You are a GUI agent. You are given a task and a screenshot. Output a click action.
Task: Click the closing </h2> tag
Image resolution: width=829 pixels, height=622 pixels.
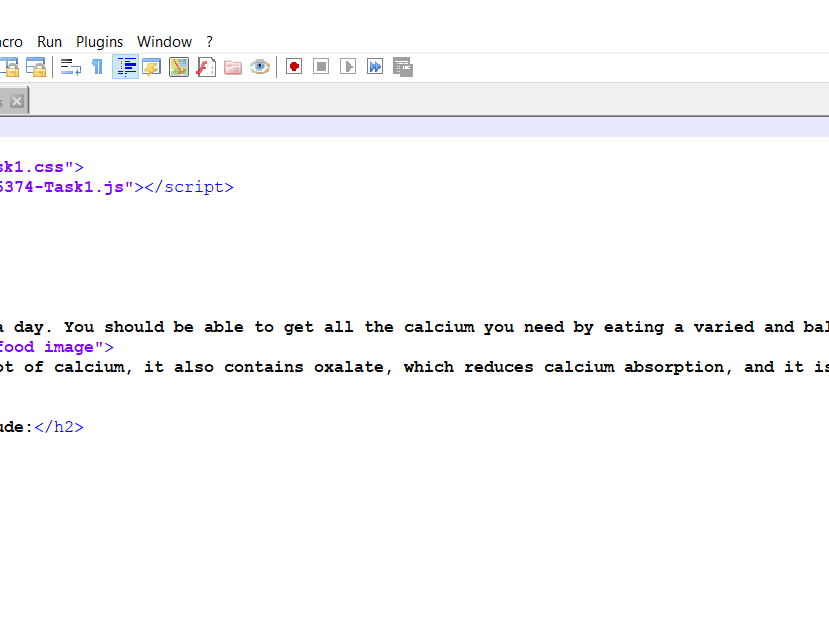click(59, 427)
